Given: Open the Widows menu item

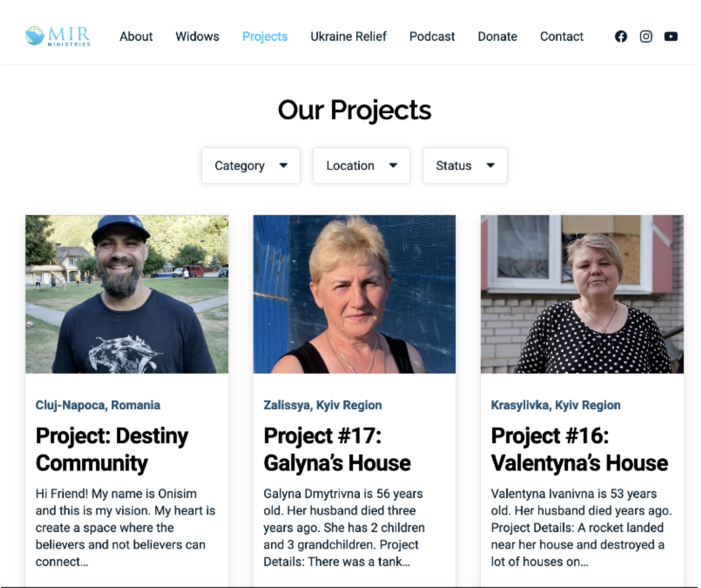Looking at the screenshot, I should (x=197, y=37).
